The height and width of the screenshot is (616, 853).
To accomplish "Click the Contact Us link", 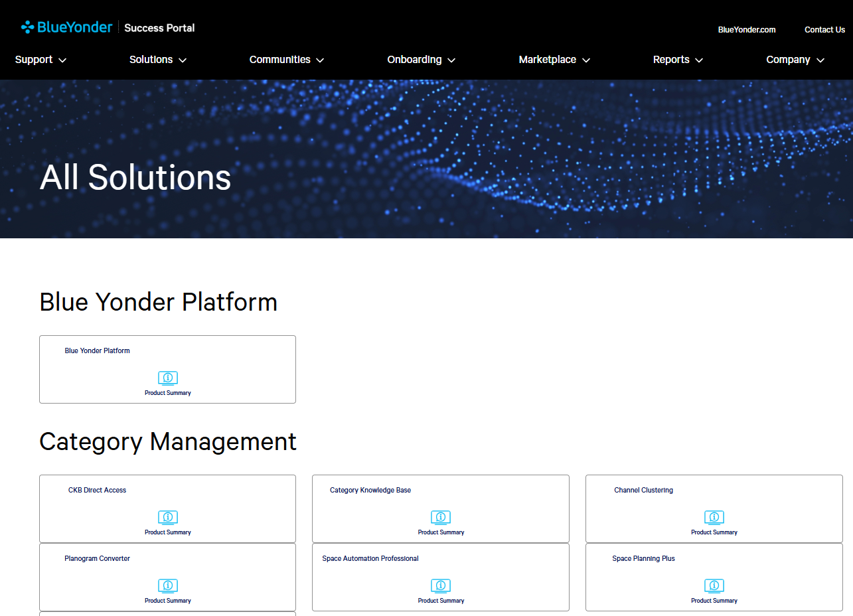I will (x=824, y=29).
